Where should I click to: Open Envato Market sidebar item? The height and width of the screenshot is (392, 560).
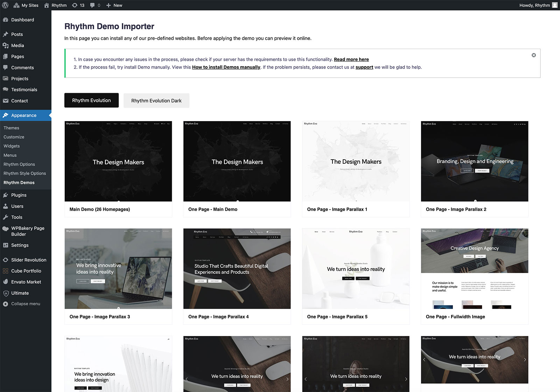(x=26, y=282)
